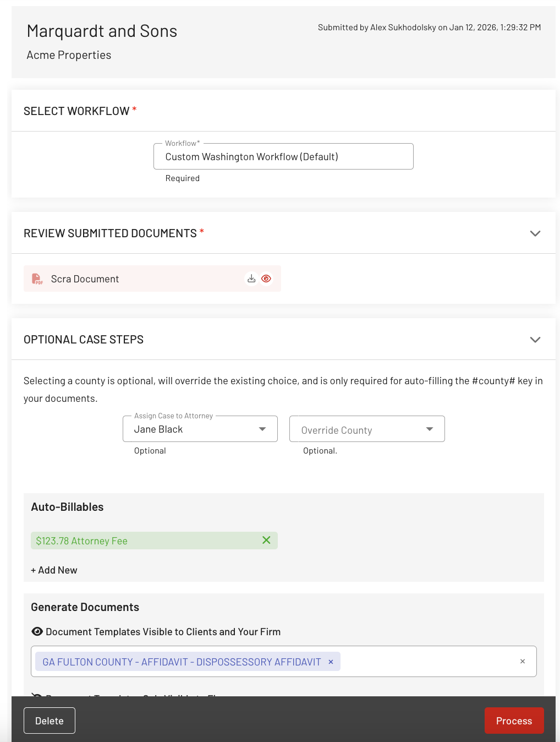560x742 pixels.
Task: Open the Assign Case to Attorney dropdown
Action: click(x=200, y=429)
